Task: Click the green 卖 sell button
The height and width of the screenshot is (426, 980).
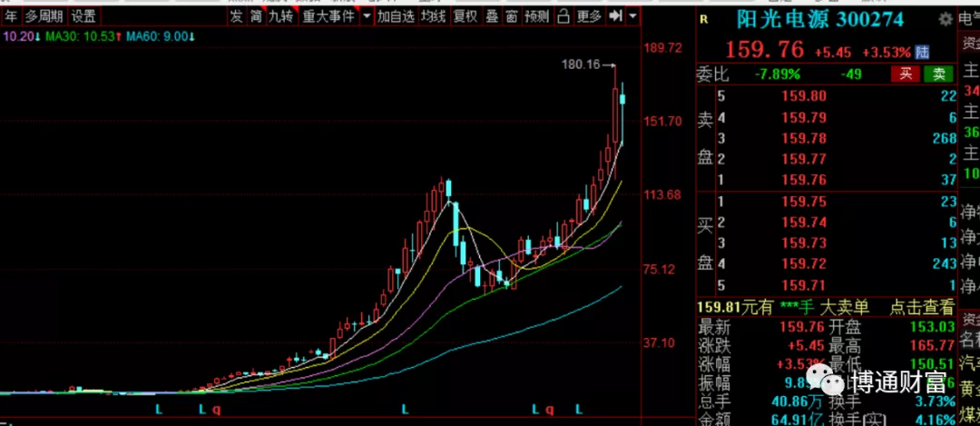Action: click(939, 74)
